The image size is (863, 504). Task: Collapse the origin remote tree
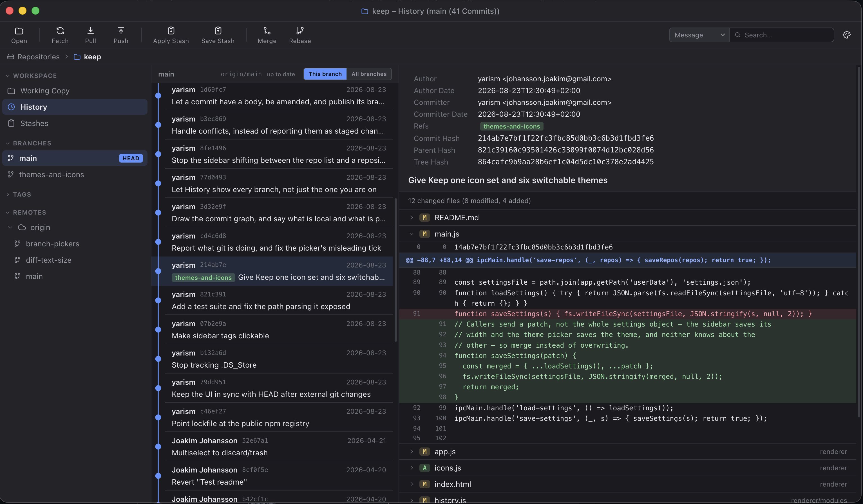coord(10,227)
